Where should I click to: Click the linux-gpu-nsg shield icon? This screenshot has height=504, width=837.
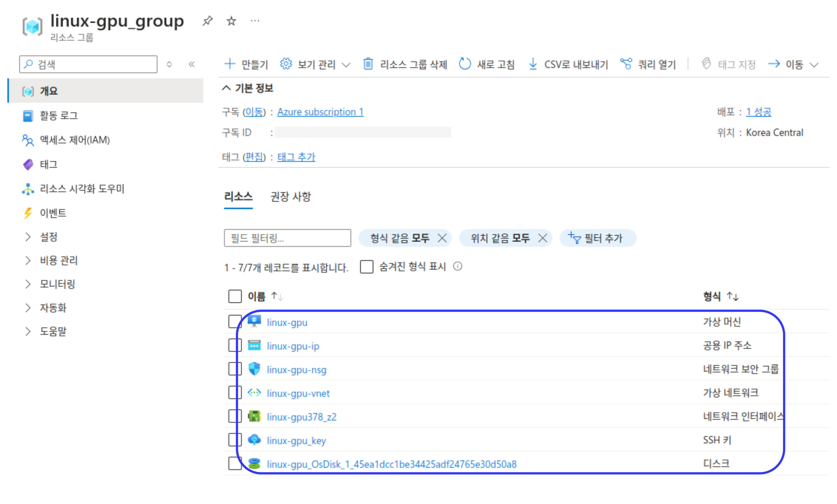point(254,369)
